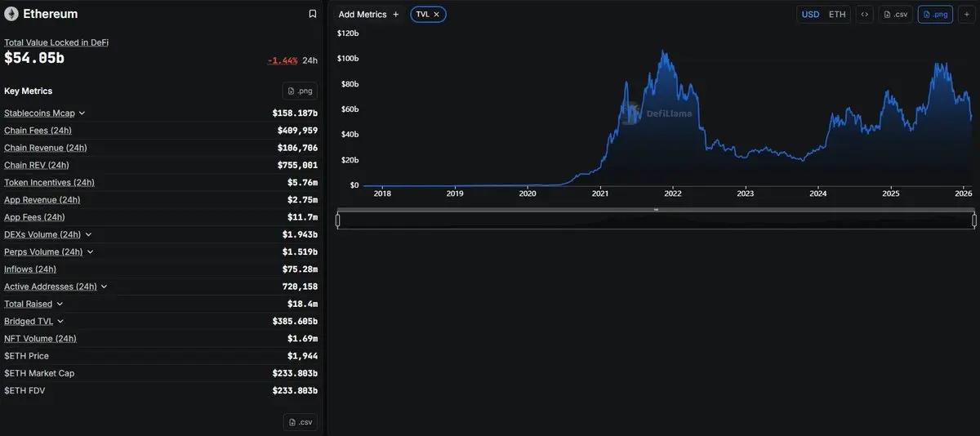The image size is (980, 436).
Task: Click the Ethereum logo icon
Action: point(11,14)
